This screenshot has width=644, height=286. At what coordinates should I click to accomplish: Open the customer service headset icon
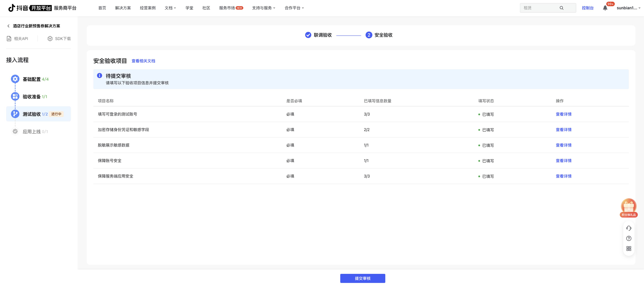coord(629,228)
